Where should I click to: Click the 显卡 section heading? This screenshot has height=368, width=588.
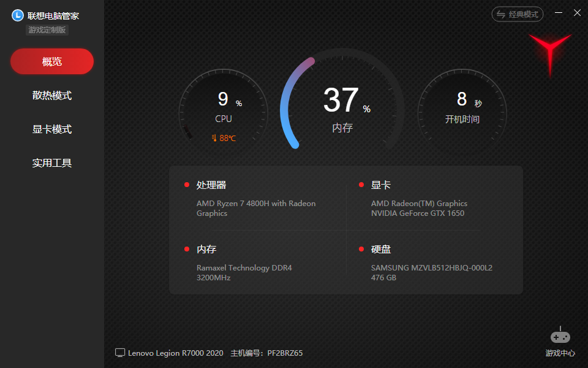tap(380, 185)
